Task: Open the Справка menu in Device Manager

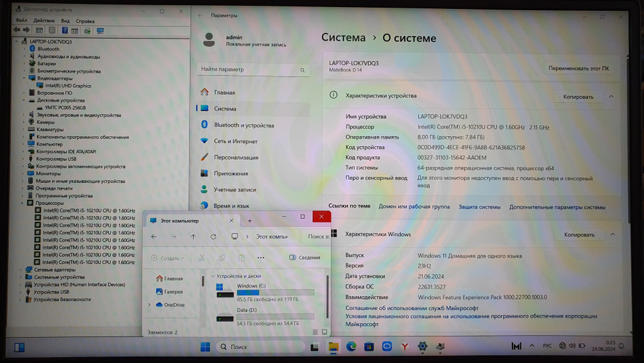Action: tap(85, 21)
